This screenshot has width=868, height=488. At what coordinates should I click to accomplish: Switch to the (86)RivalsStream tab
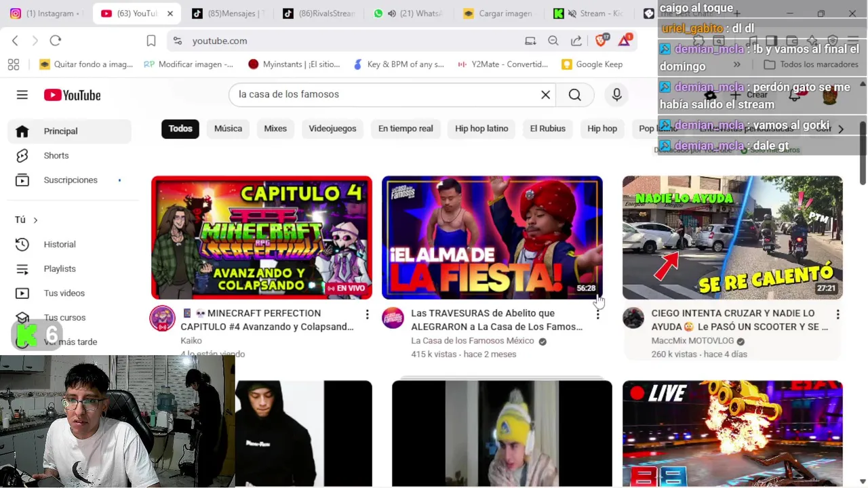(319, 14)
